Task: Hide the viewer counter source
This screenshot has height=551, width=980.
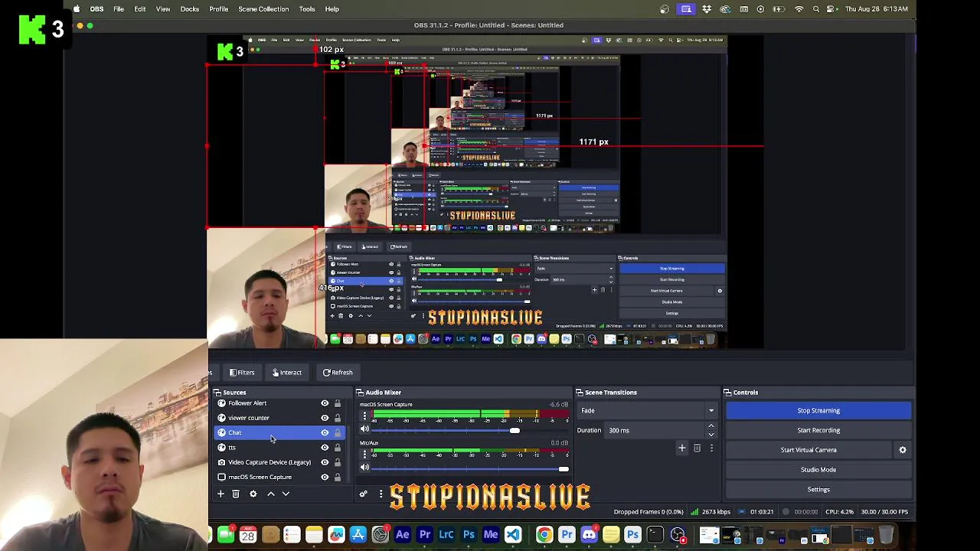Action: (325, 418)
